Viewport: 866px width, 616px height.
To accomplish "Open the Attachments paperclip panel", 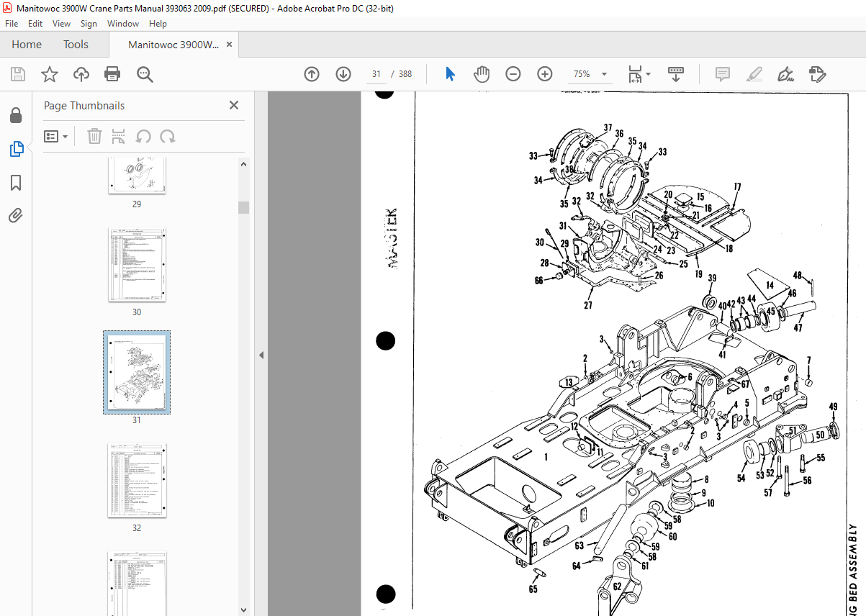I will click(16, 215).
